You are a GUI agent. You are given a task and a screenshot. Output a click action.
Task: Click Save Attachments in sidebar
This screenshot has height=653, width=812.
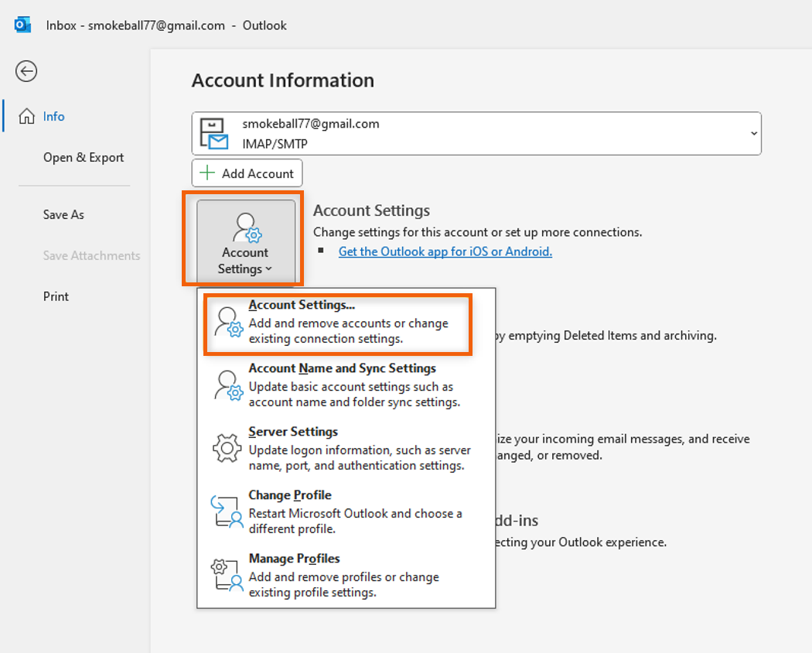(92, 255)
